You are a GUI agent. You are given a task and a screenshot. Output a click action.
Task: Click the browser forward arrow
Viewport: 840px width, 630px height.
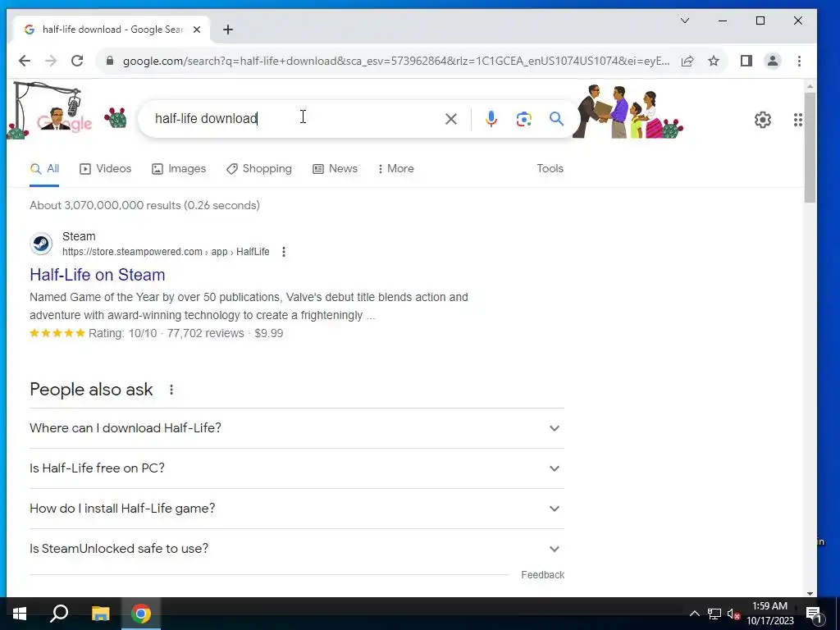[51, 61]
